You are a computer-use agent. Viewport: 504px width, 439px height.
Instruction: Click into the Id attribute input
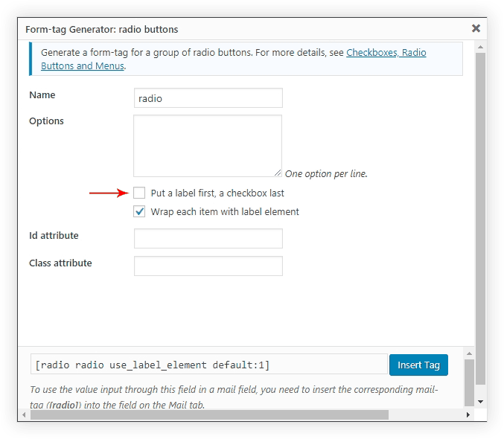click(x=208, y=238)
